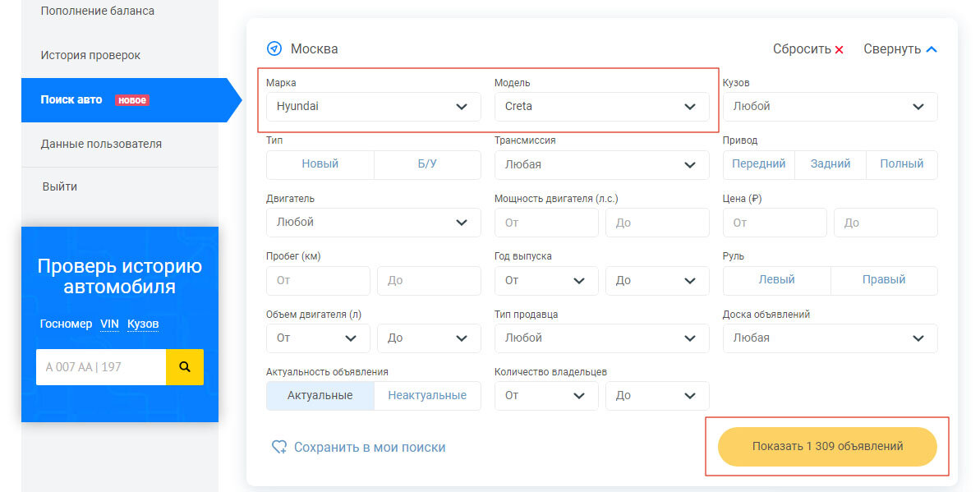The width and height of the screenshot is (980, 492).
Task: Click the yellow search magnifier button
Action: point(185,367)
